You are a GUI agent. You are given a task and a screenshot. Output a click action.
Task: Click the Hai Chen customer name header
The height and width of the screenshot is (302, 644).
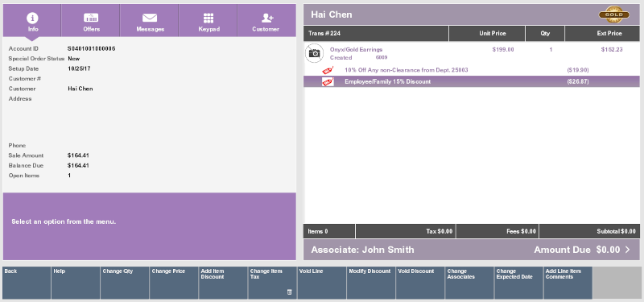[332, 14]
